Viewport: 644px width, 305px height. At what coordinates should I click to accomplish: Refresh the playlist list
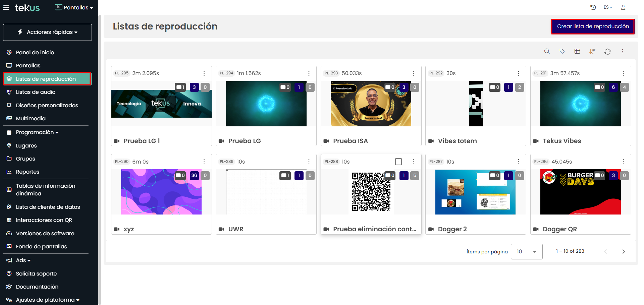tap(607, 51)
